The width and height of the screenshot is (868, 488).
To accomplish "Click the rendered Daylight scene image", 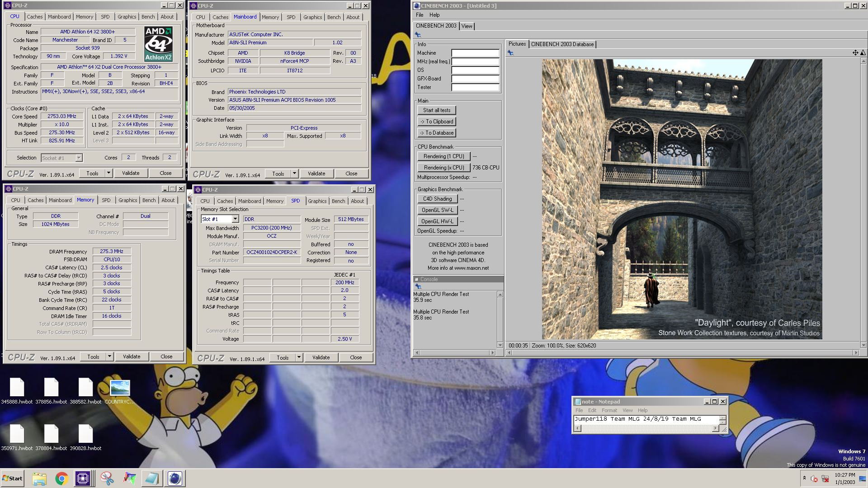I will pyautogui.click(x=682, y=199).
